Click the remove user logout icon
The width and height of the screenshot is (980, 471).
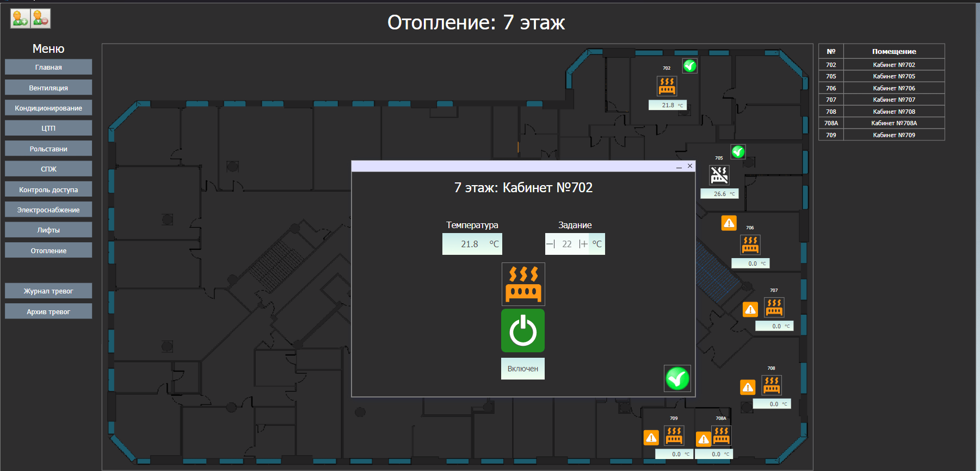point(41,19)
